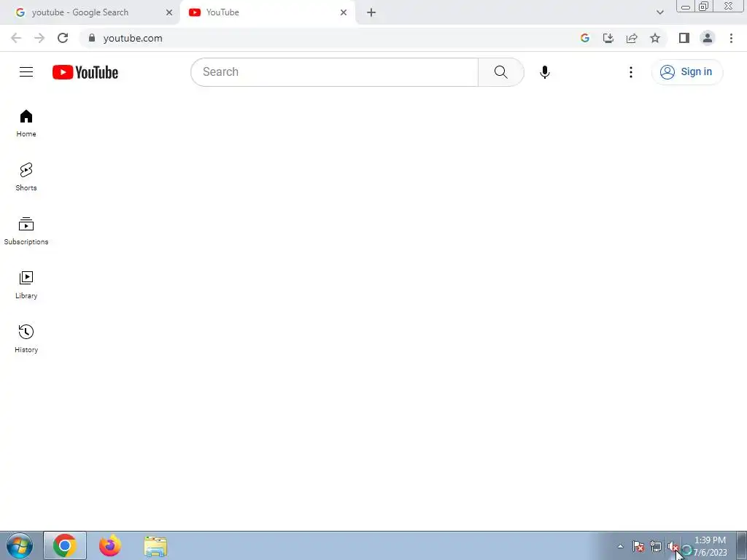Click the Google icon in address bar
This screenshot has width=747, height=560.
click(585, 38)
